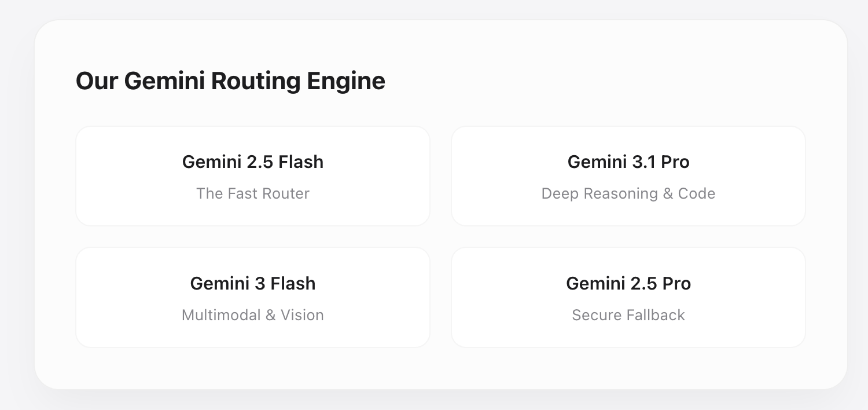
Task: Click "Deep Reasoning & Code" subtitle
Action: click(x=628, y=193)
